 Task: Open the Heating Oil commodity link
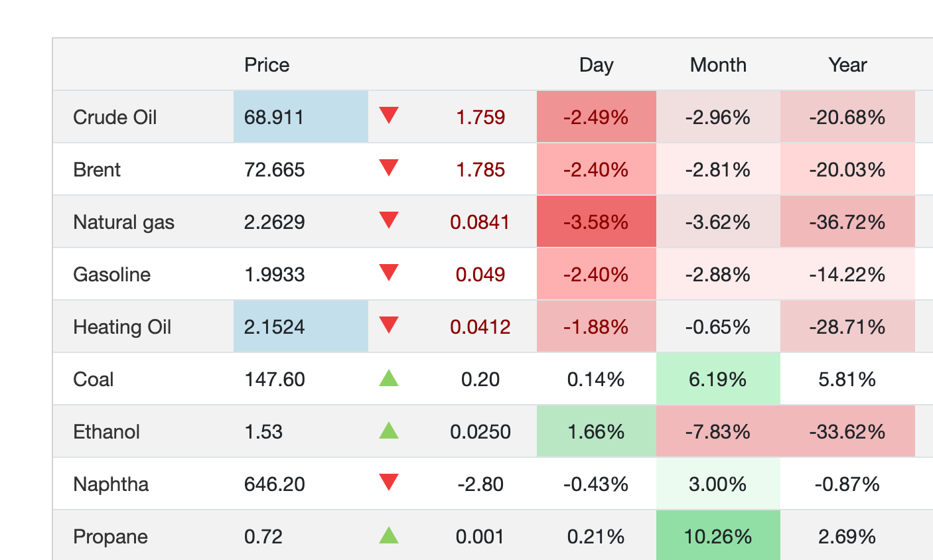(122, 327)
